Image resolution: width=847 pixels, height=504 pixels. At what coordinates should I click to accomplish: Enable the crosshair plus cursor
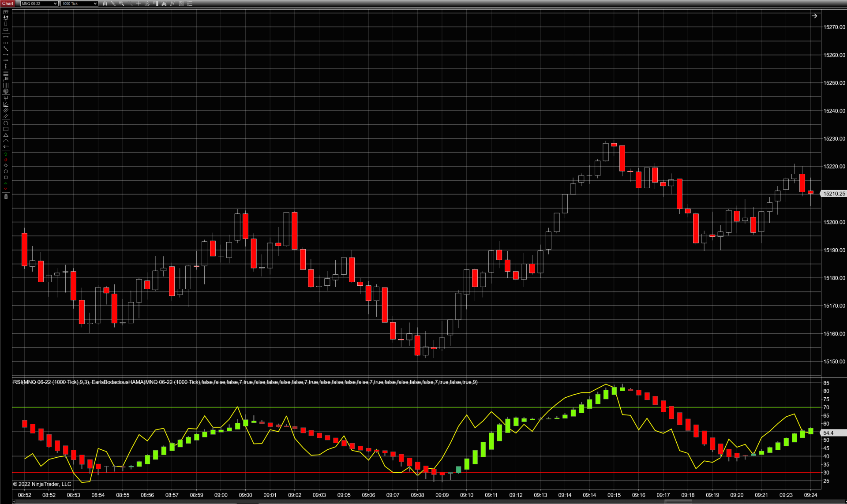coord(139,4)
